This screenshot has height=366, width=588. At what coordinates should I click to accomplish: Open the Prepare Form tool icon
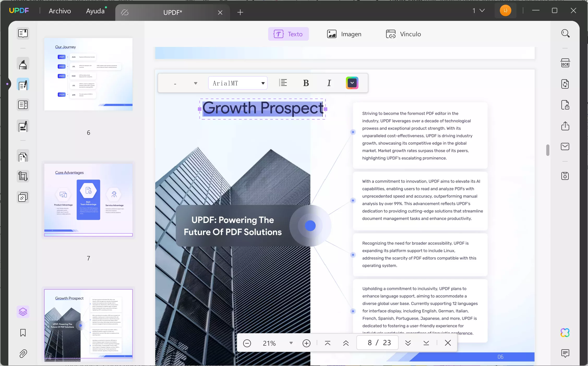[x=23, y=105]
